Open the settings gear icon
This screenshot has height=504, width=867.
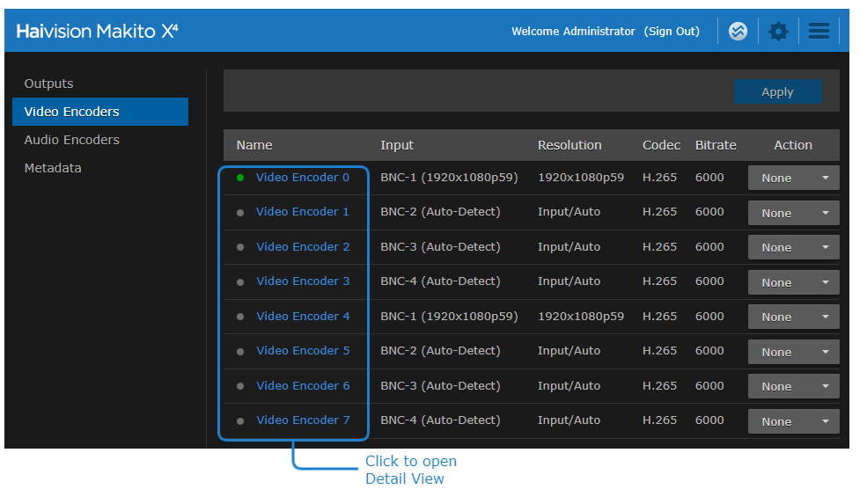click(778, 32)
